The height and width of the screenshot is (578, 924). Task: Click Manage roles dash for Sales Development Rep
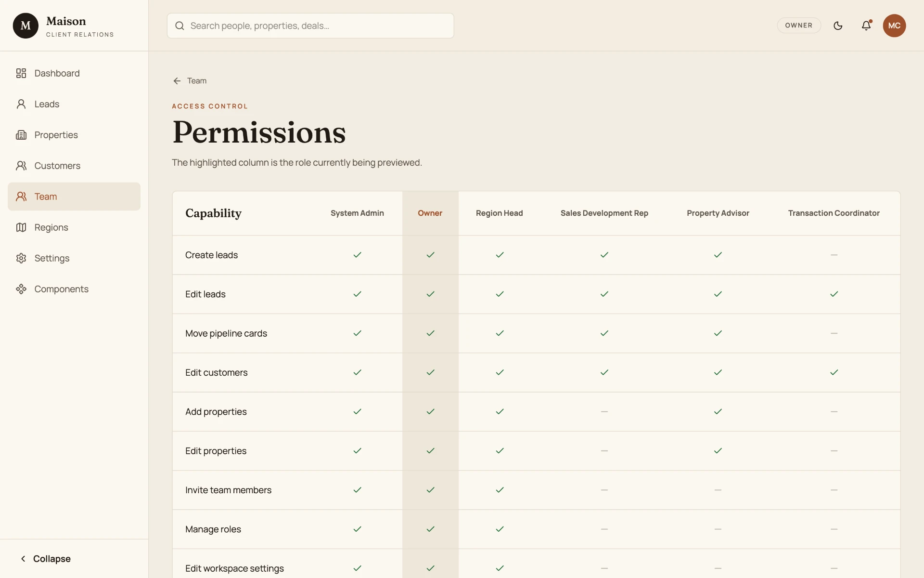(x=604, y=529)
